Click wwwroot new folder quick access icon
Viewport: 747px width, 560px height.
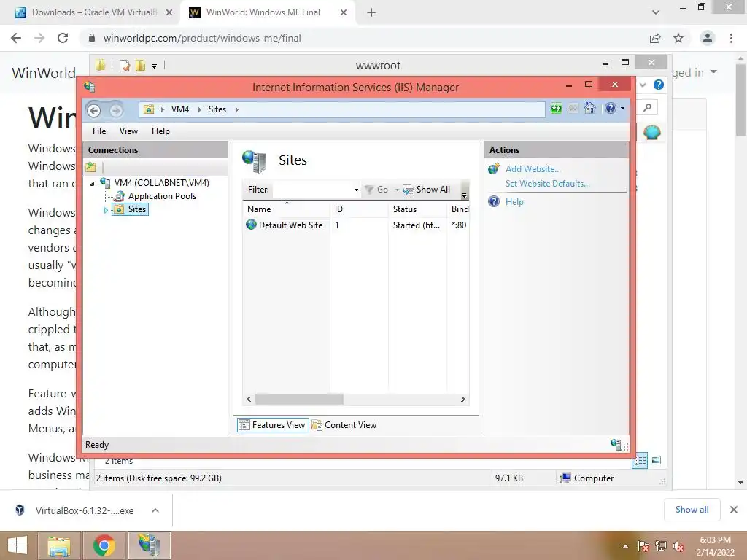[x=141, y=66]
